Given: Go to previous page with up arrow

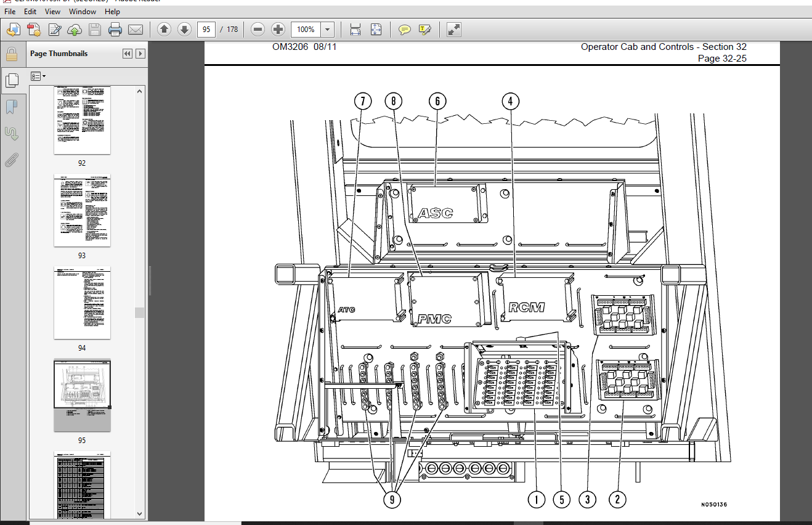Looking at the screenshot, I should 164,29.
